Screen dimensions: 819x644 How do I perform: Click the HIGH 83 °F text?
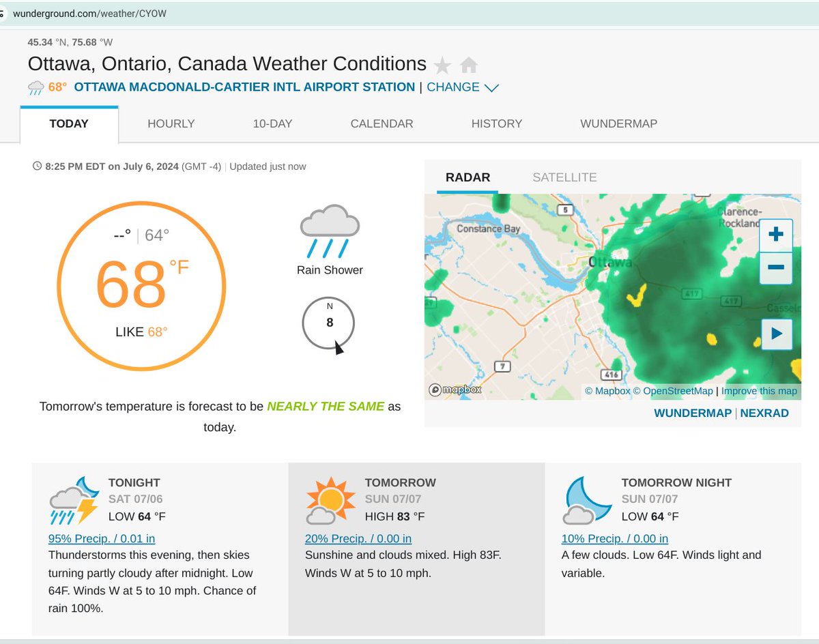(x=395, y=516)
